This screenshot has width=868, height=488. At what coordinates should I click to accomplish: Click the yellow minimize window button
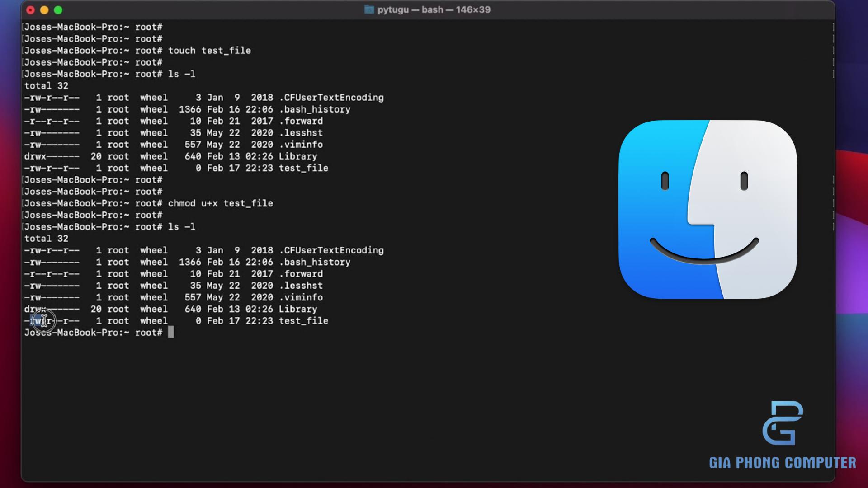[x=44, y=10]
